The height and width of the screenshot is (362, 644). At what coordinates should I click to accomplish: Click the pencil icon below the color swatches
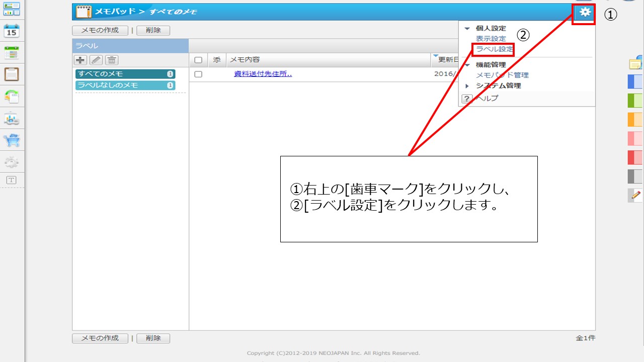pos(636,195)
